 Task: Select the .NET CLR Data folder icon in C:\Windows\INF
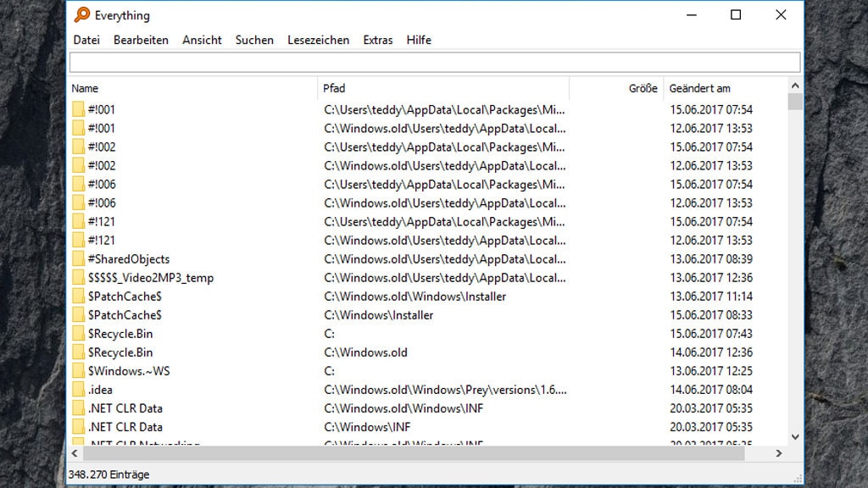click(x=79, y=427)
